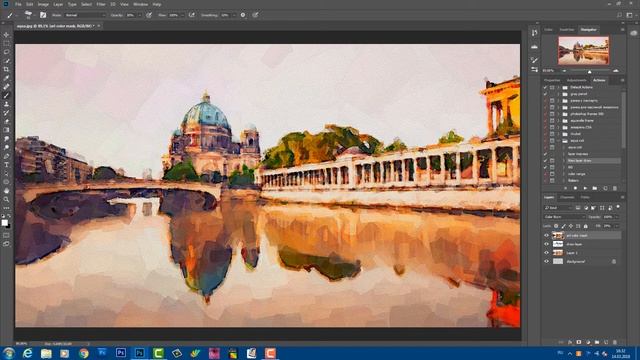Screen dimensions: 640x360
Task: Create a new group in Layers panel
Action: point(597,342)
